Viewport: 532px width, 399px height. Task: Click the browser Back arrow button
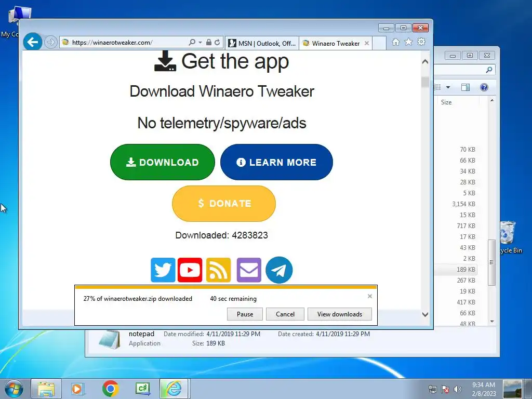(33, 42)
